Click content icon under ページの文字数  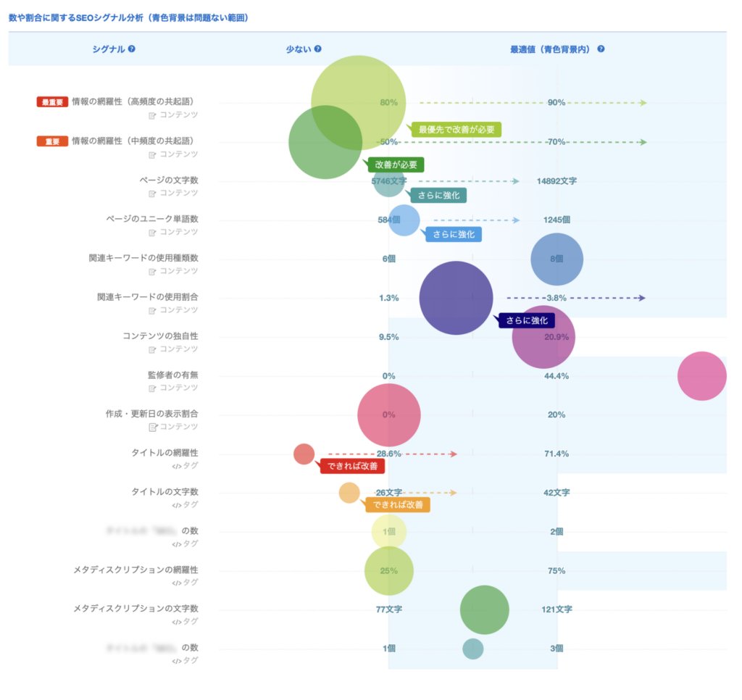pyautogui.click(x=152, y=193)
